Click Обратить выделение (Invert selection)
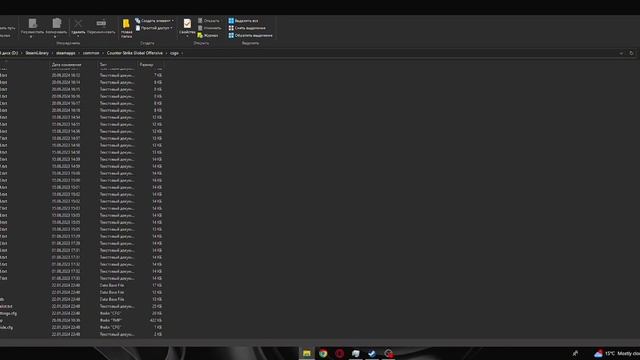The image size is (640, 360). point(251,36)
